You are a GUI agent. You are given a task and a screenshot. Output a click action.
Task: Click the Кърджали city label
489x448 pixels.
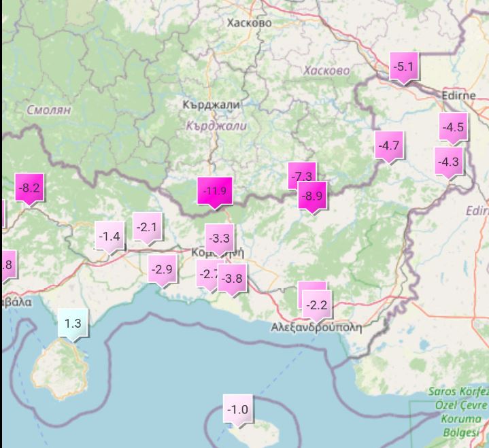(x=212, y=105)
